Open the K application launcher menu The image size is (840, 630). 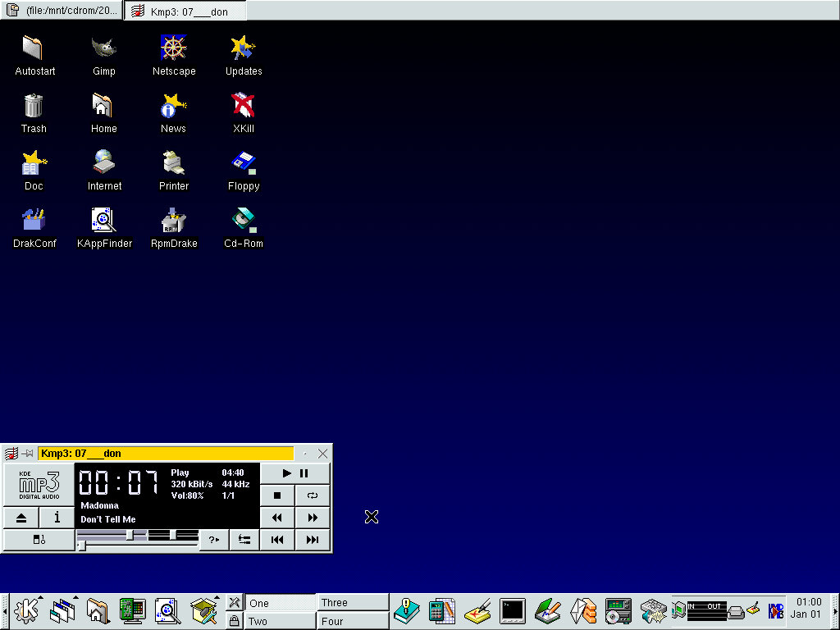27,611
